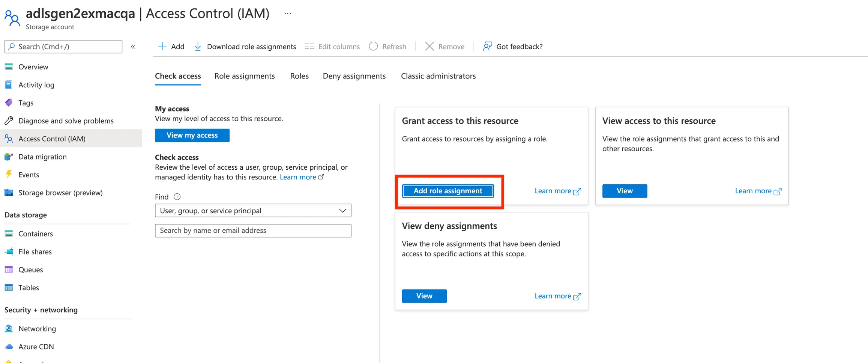The height and width of the screenshot is (363, 868).
Task: Collapse the sidebar with double chevron
Action: point(133,47)
